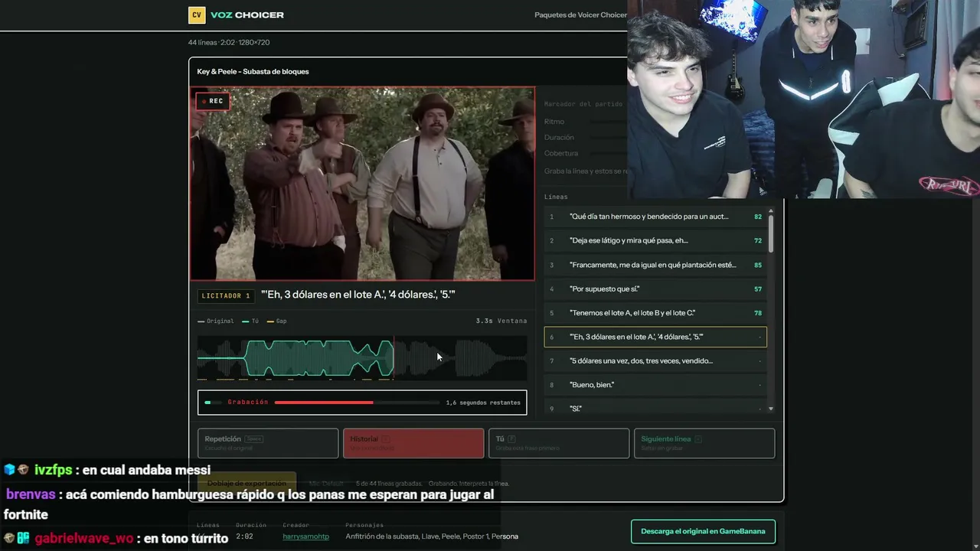The width and height of the screenshot is (980, 551).
Task: Click the CV logo badge
Action: tap(197, 15)
